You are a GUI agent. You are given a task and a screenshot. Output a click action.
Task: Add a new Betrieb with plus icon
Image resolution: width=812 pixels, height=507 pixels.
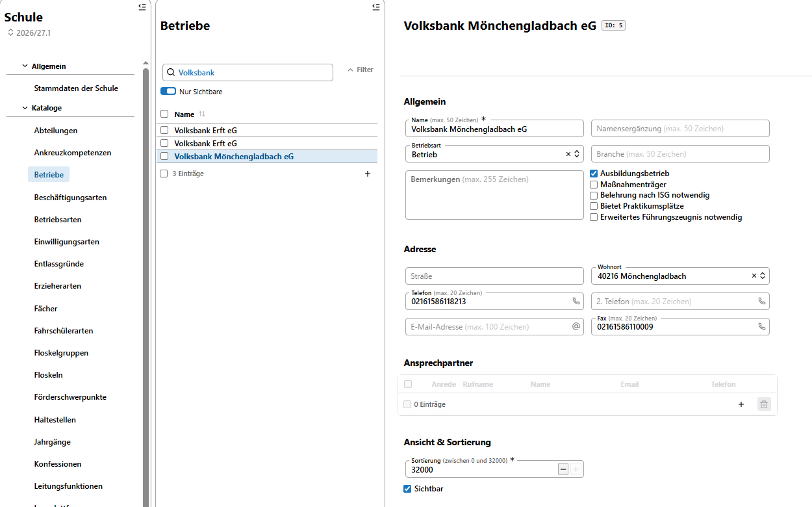click(368, 174)
